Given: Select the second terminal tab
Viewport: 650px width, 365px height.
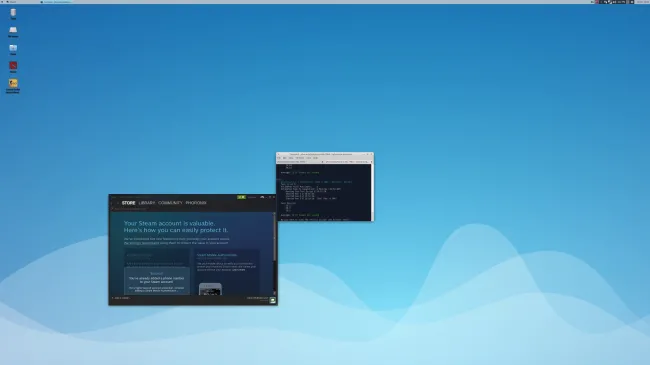Looking at the screenshot, I should point(347,162).
